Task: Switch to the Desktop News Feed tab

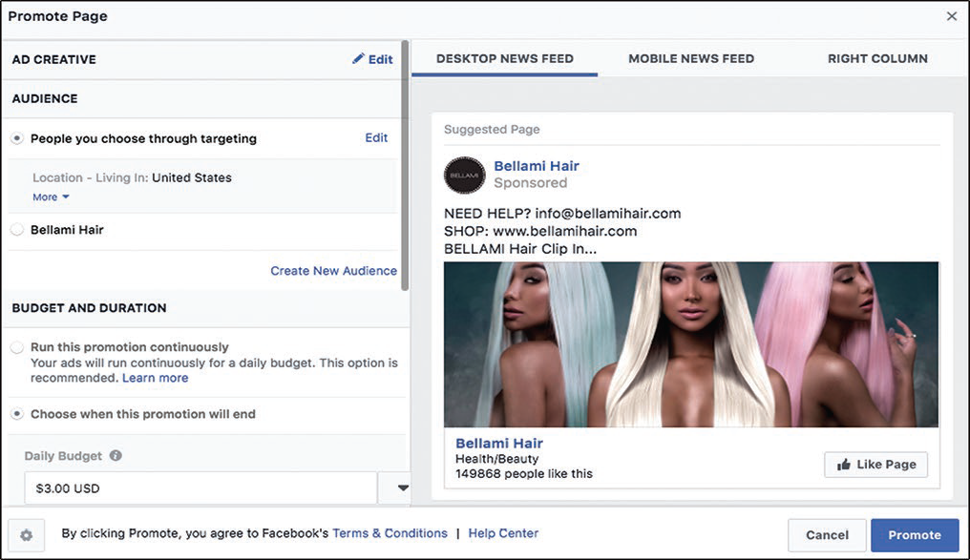Action: pyautogui.click(x=505, y=59)
